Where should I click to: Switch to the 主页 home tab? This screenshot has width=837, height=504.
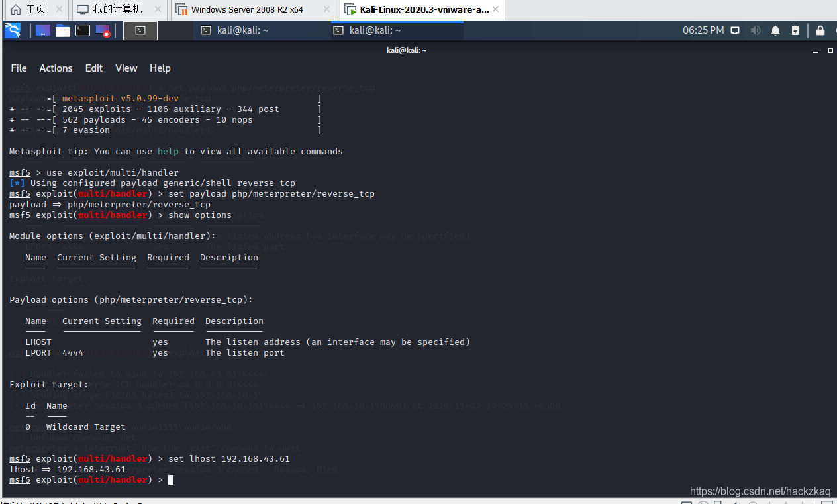36,10
